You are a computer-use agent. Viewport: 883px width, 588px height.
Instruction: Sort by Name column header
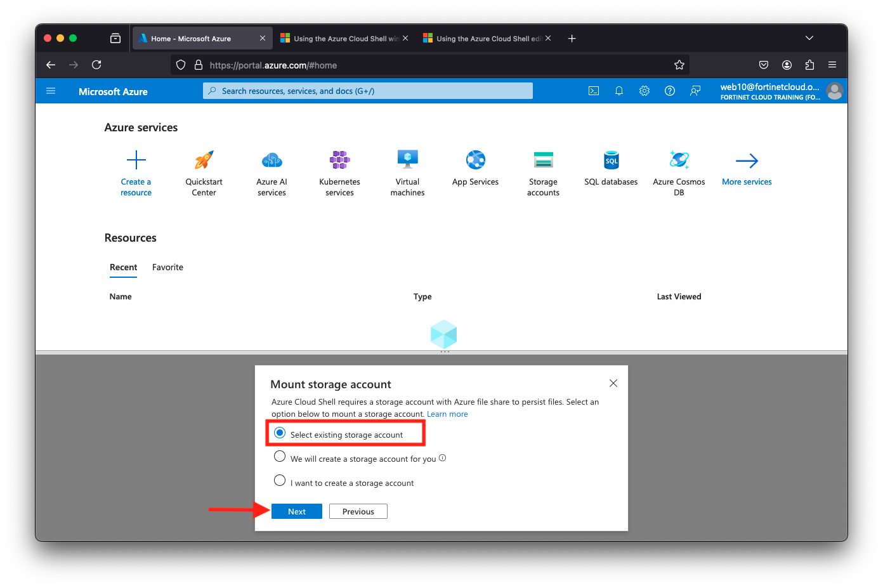tap(121, 297)
